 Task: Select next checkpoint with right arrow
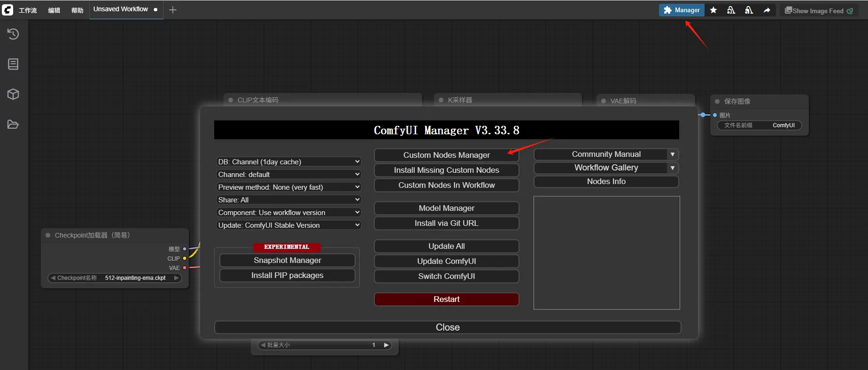(177, 278)
